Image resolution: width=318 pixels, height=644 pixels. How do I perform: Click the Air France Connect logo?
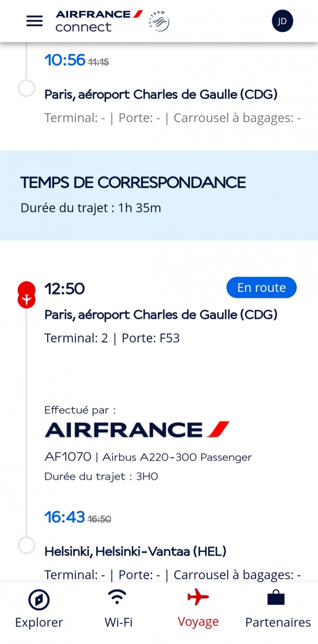(99, 21)
